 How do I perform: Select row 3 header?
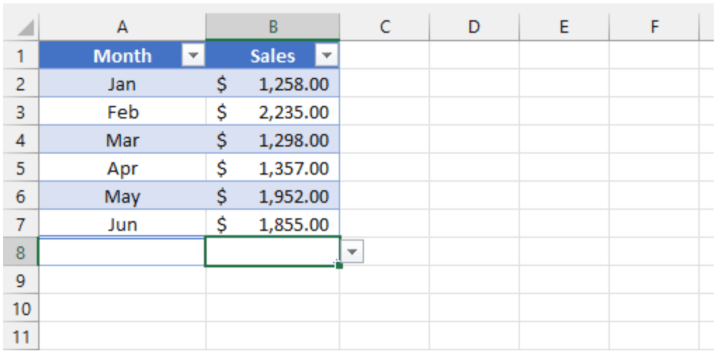[x=20, y=112]
